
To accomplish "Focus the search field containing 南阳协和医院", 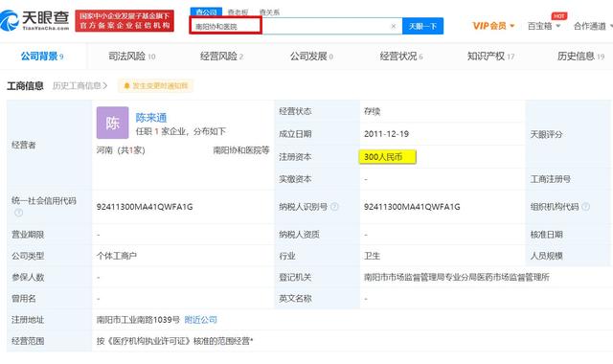I will pyautogui.click(x=296, y=26).
